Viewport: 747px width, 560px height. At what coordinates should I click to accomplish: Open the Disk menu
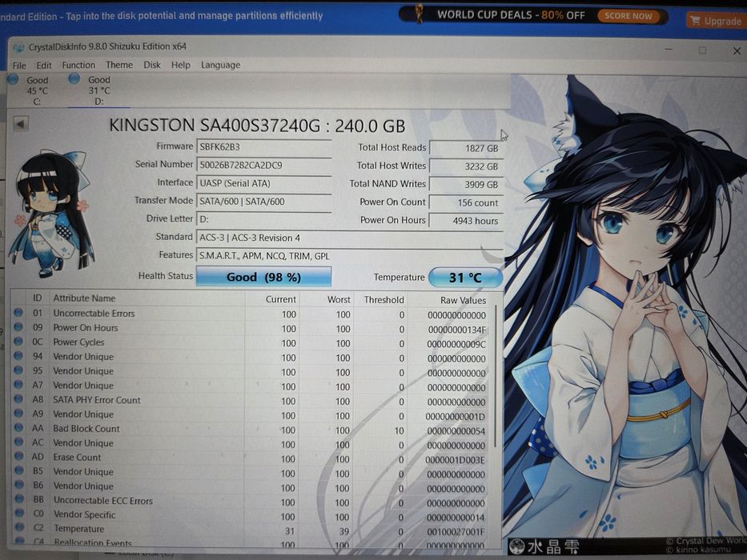coord(152,65)
